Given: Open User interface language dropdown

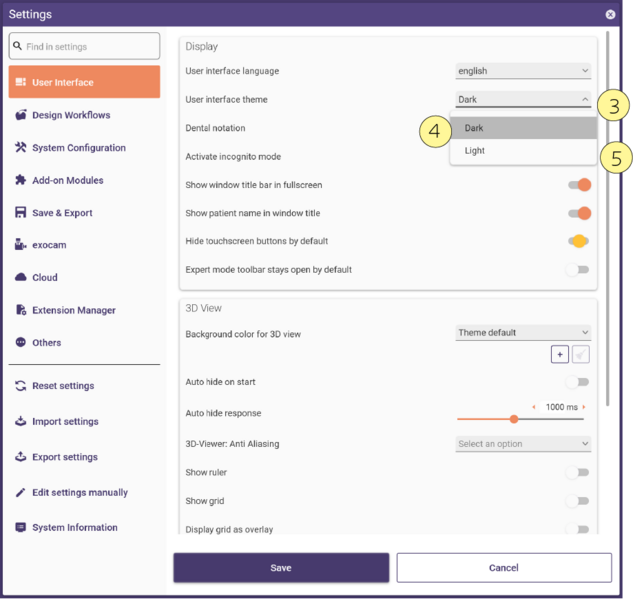Looking at the screenshot, I should [x=523, y=71].
